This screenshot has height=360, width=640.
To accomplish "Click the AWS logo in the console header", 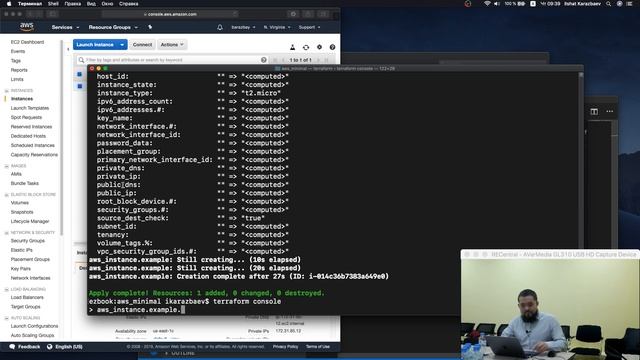I will [x=27, y=27].
